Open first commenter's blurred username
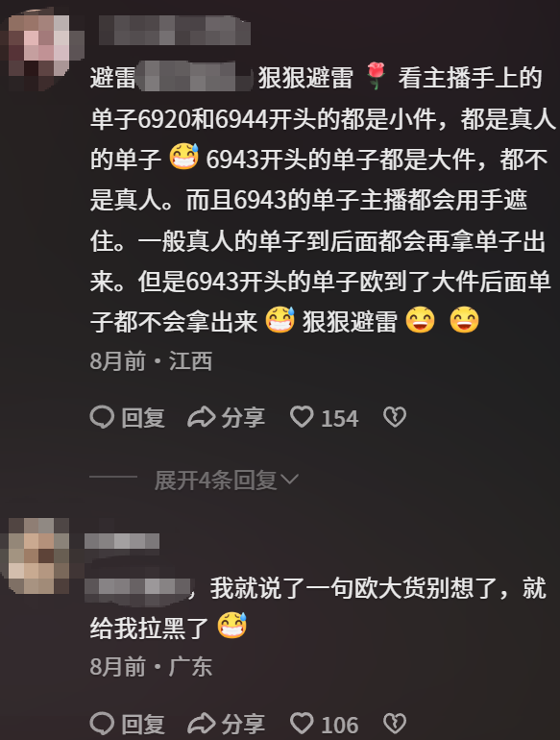This screenshot has width=560, height=740. click(174, 30)
